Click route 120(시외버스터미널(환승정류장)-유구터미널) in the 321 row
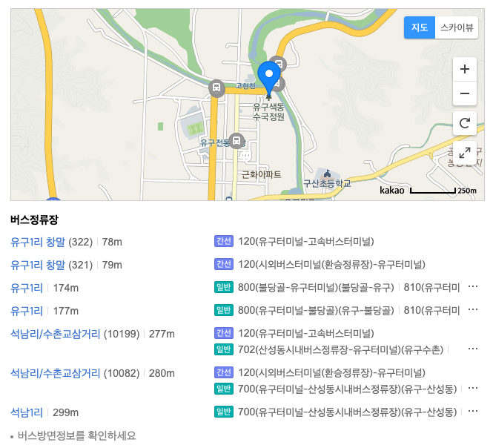Viewport: 493px width, 448px height. click(x=331, y=264)
